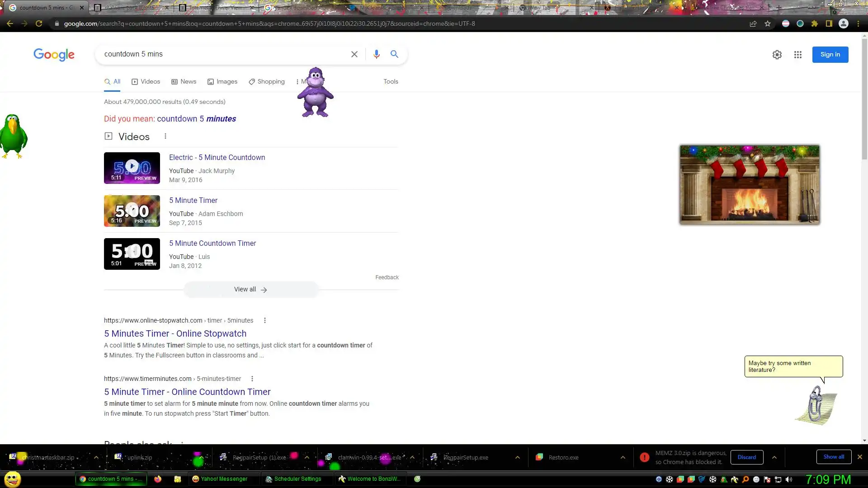Switch to the Images search tab

222,82
